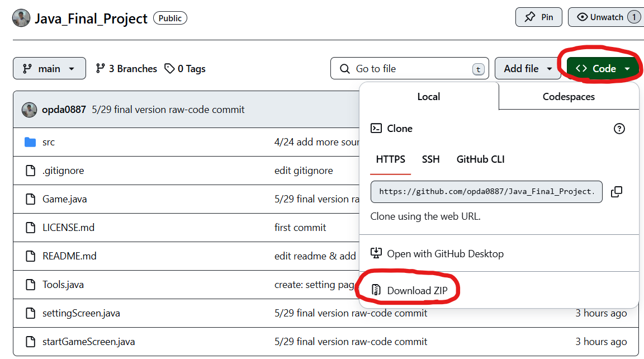View the 3 Branches link

point(126,69)
